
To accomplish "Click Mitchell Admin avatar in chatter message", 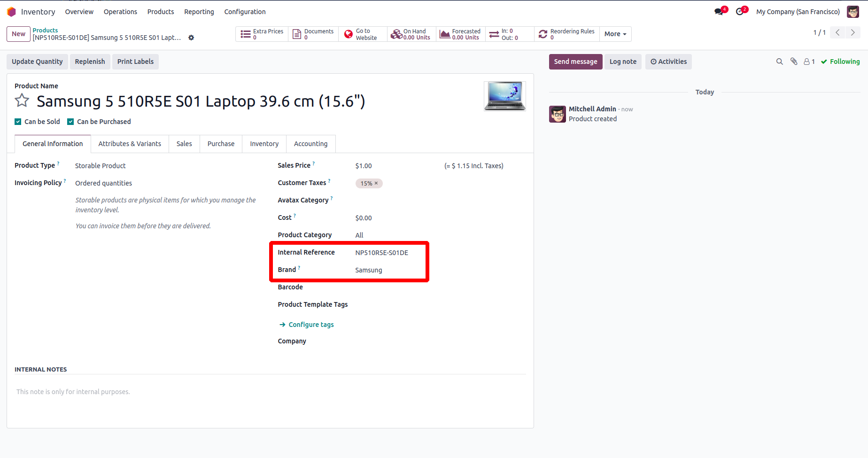I will (558, 114).
